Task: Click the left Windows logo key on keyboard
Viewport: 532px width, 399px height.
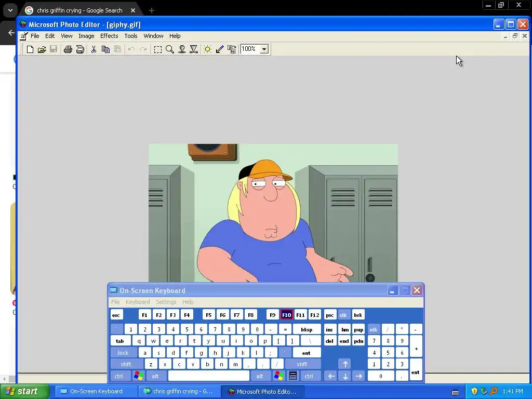Action: point(138,376)
